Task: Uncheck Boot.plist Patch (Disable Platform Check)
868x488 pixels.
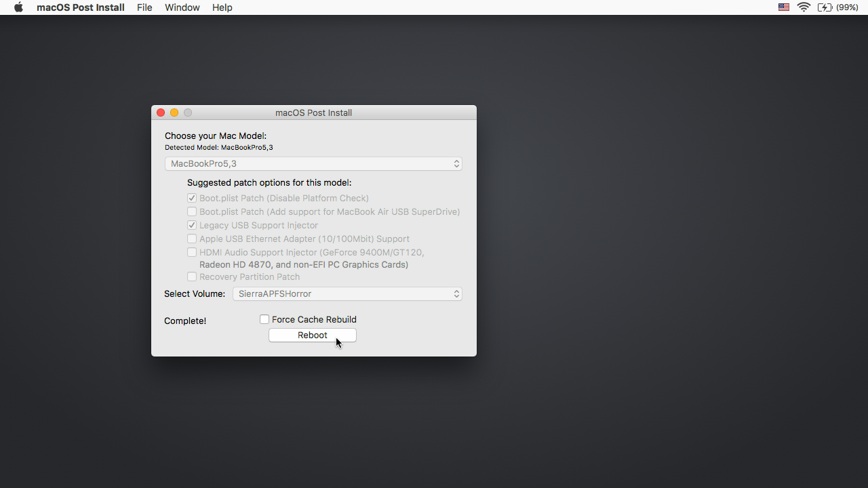Action: pyautogui.click(x=192, y=198)
